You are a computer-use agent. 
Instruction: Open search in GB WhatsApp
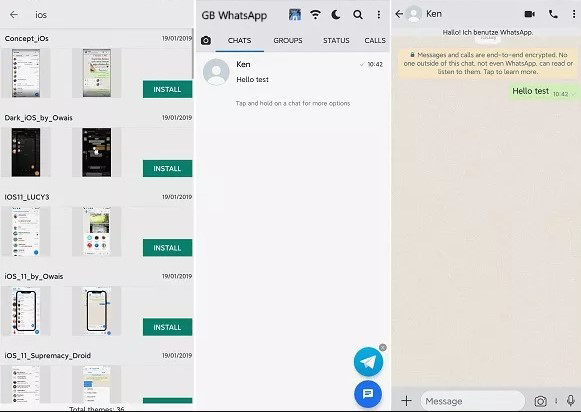click(x=358, y=15)
